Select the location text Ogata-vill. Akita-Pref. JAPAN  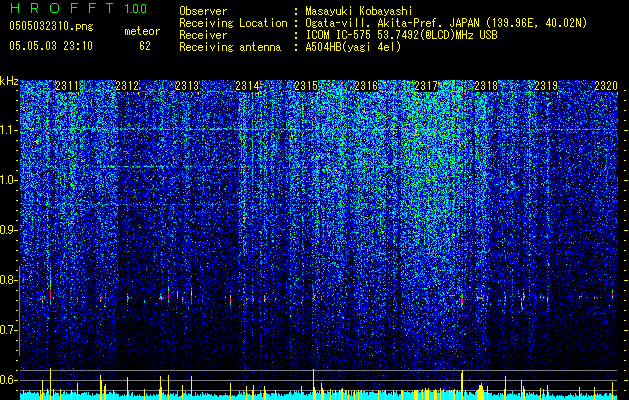[392, 24]
